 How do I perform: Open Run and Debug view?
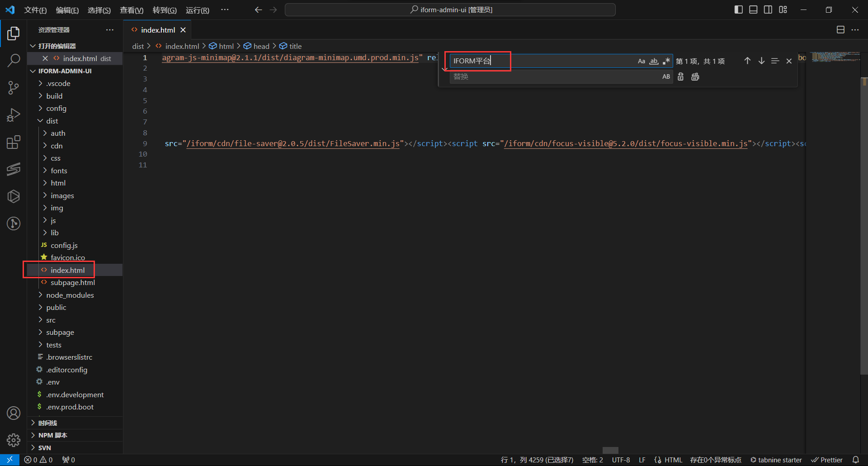click(14, 115)
